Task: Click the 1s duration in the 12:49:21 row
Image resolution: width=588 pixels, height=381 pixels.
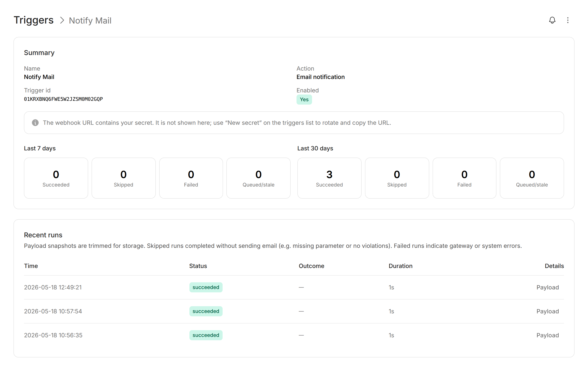Action: pos(391,287)
